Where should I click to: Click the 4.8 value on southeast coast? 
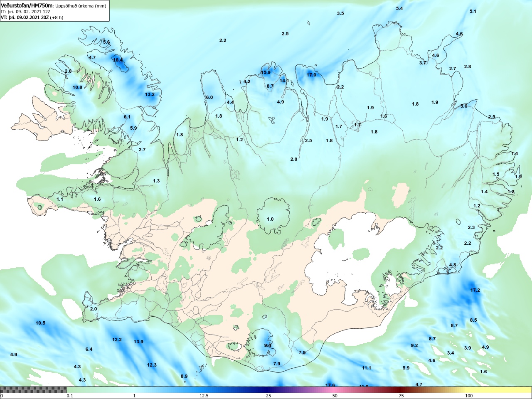tap(453, 265)
